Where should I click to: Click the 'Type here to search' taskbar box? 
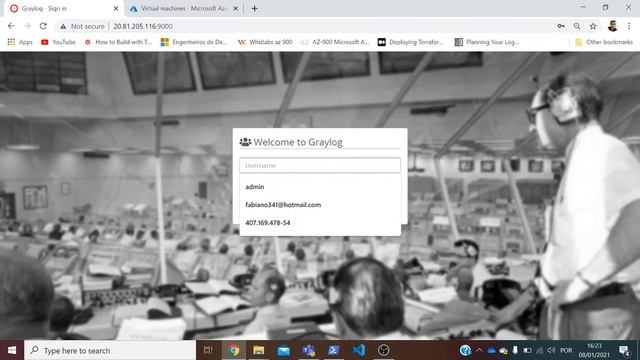(110, 350)
